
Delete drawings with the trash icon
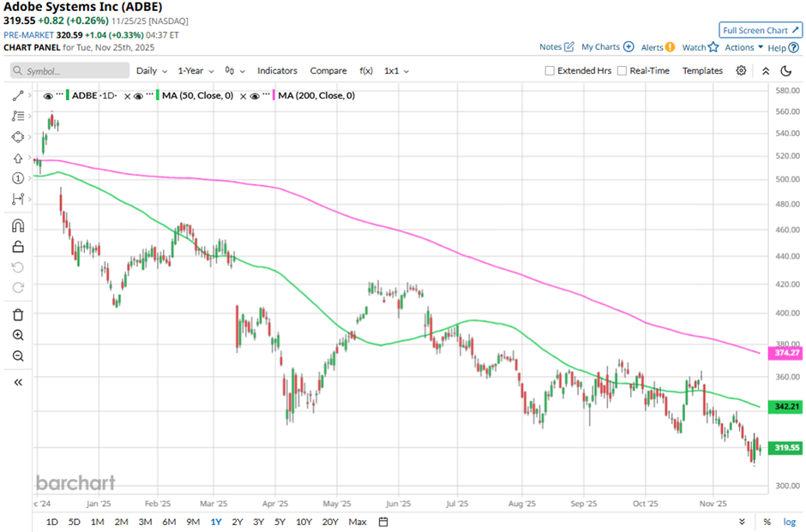tap(18, 314)
